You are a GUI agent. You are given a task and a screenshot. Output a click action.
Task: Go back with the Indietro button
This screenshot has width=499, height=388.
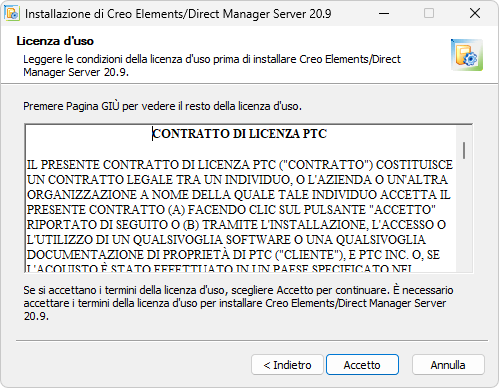tap(287, 365)
